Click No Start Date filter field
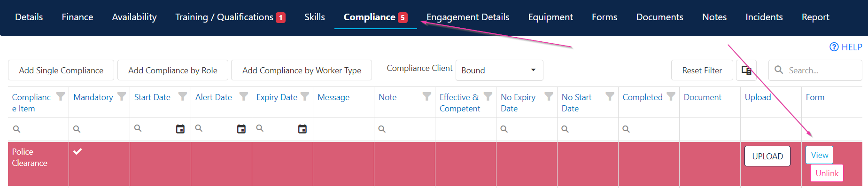Viewport: 868px width, 188px height. pos(588,129)
